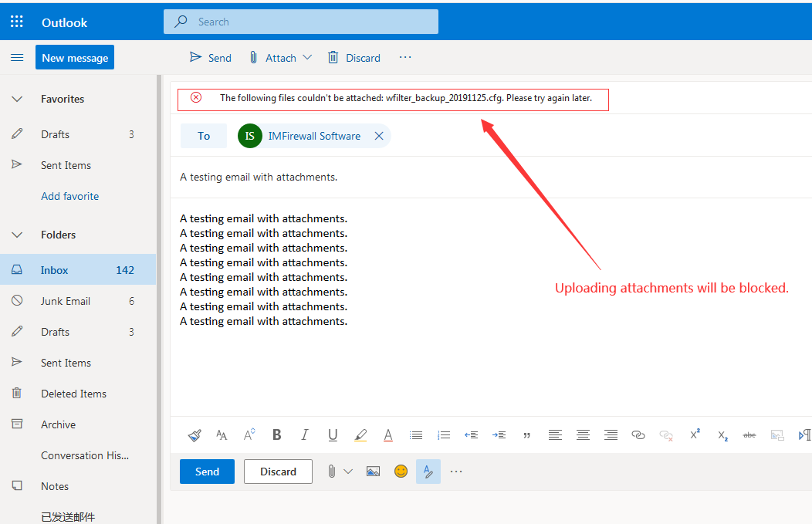Align text right
The image size is (812, 524).
(611, 435)
